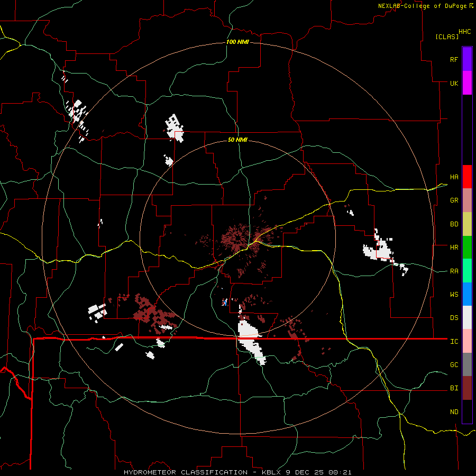This screenshot has width=476, height=476.
Task: Click the KBLX radar site identifier
Action: [272, 472]
